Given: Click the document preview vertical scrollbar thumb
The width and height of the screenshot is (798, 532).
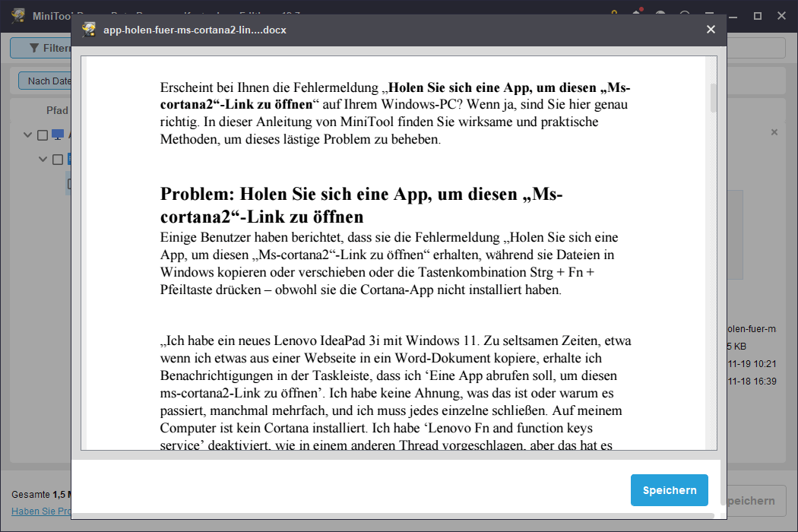Looking at the screenshot, I should pos(713,97).
